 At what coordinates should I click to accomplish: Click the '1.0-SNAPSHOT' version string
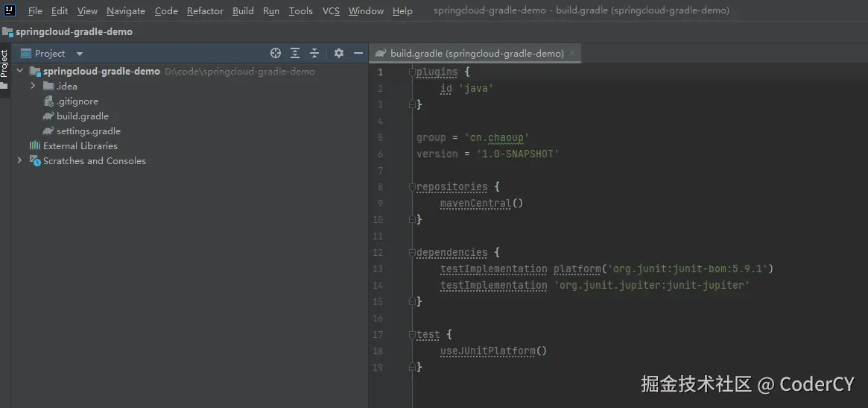[518, 154]
